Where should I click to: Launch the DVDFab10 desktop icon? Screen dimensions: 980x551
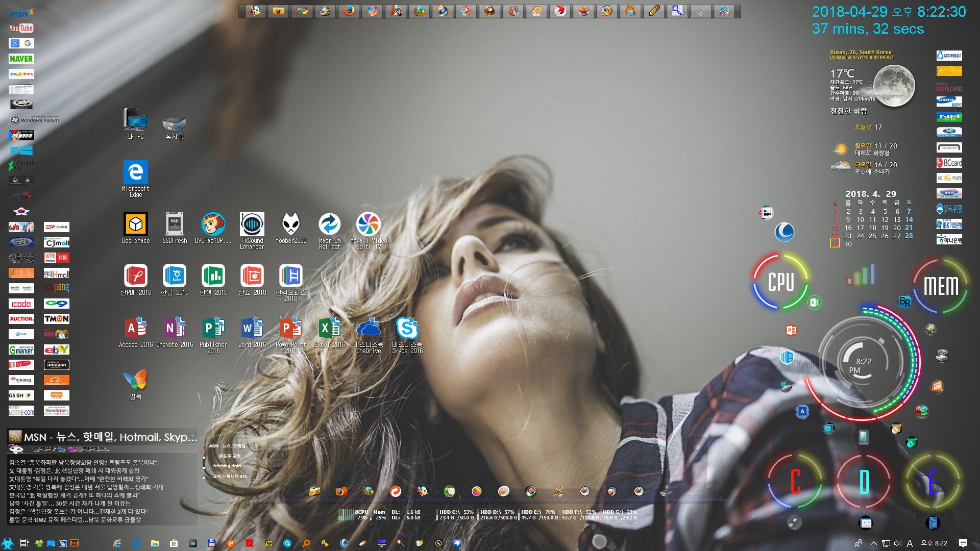(213, 228)
